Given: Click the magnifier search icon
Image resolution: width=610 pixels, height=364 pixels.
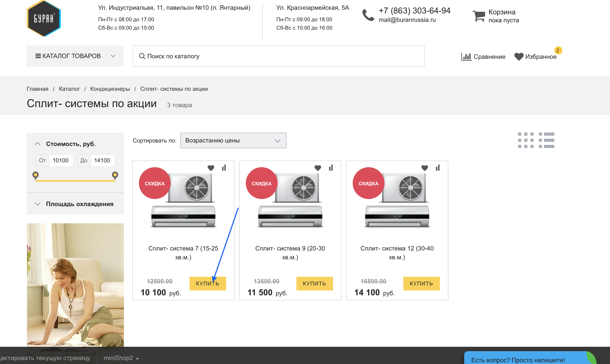Looking at the screenshot, I should click(142, 56).
